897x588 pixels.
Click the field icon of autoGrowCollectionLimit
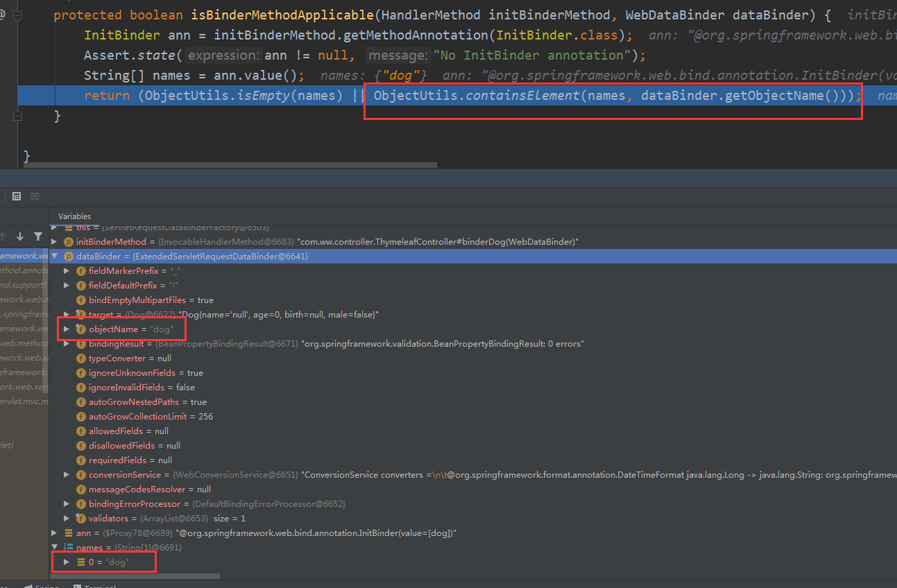[81, 417]
